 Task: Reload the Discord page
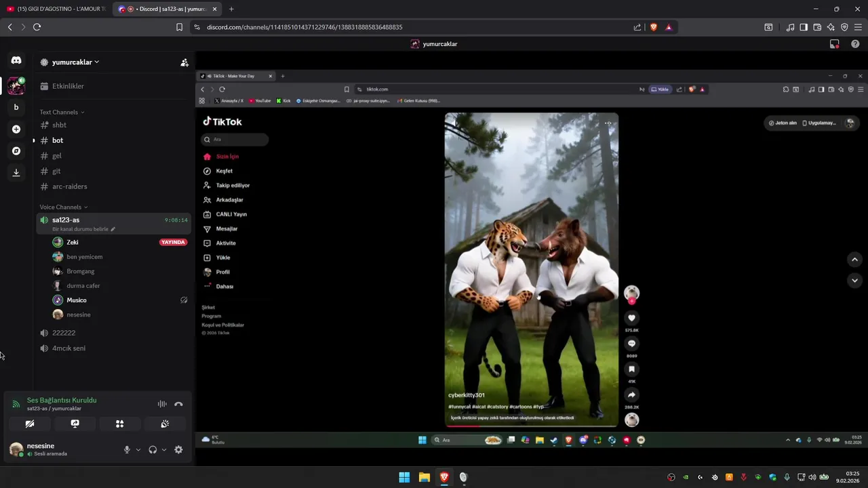point(37,27)
